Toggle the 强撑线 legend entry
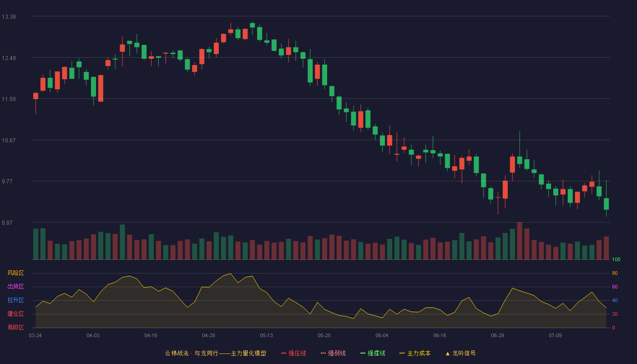Image resolution: width=637 pixels, height=364 pixels. tap(373, 353)
